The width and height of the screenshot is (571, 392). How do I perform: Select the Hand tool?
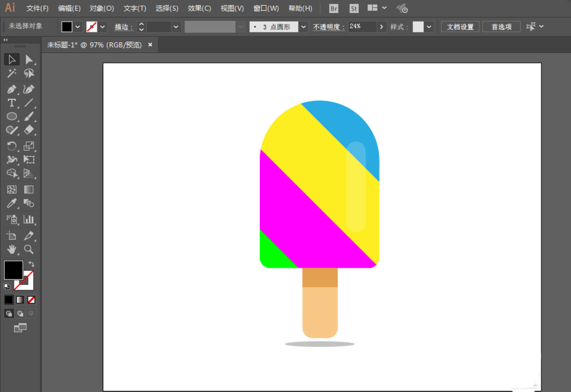(x=11, y=249)
